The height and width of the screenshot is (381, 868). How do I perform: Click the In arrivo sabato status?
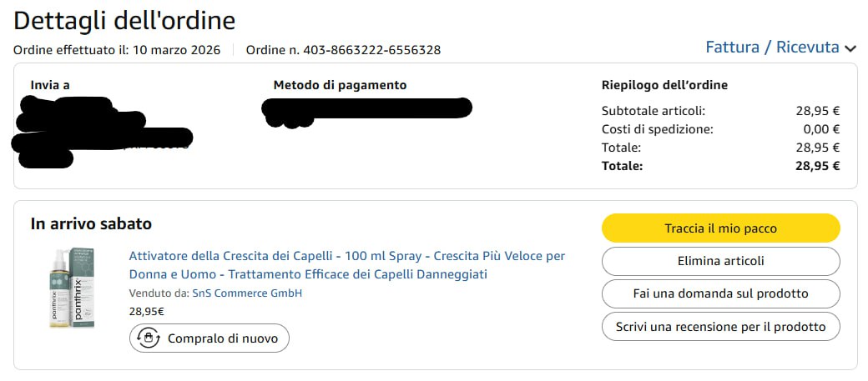91,223
